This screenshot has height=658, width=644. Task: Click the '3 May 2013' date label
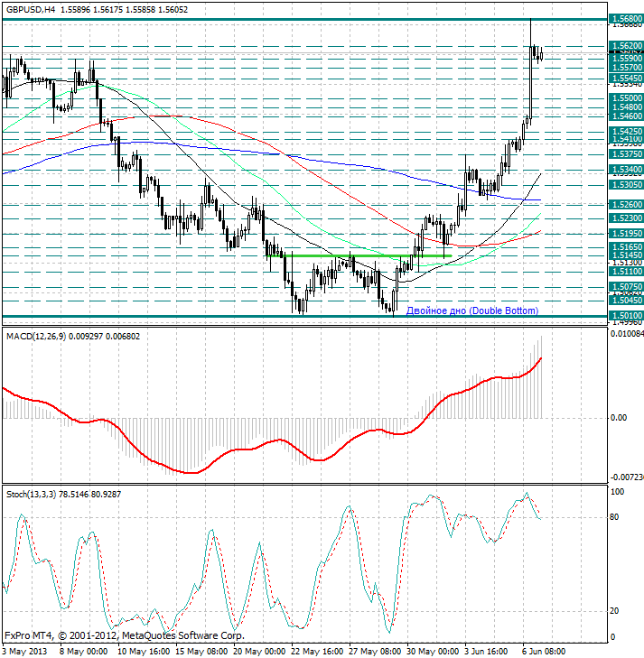[23, 652]
